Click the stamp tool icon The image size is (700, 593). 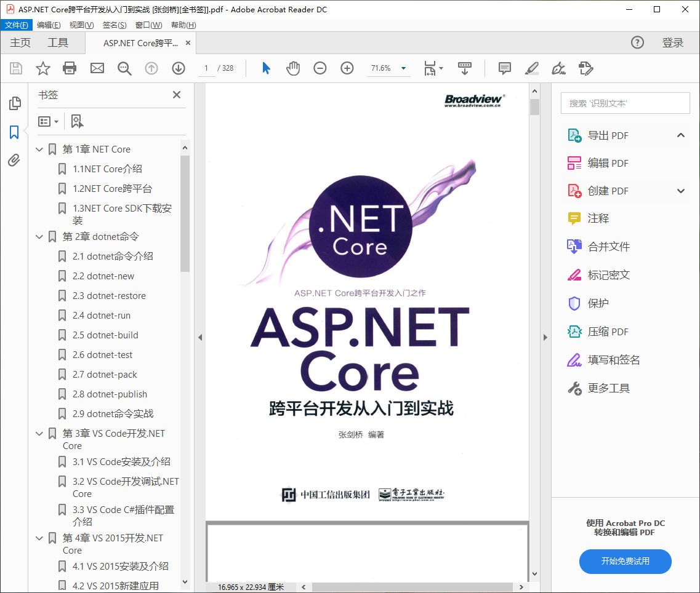(x=585, y=68)
